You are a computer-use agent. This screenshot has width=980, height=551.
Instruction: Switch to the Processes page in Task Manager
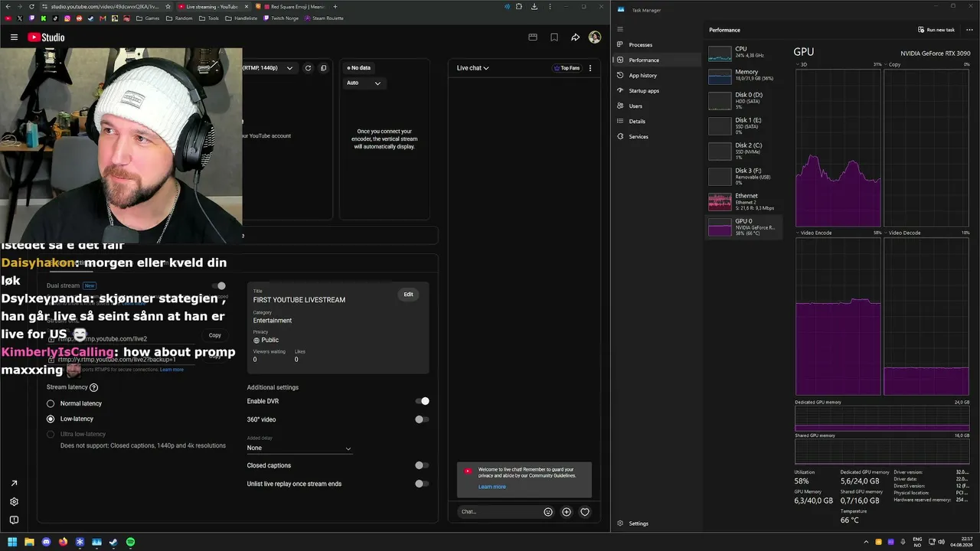pyautogui.click(x=658, y=45)
